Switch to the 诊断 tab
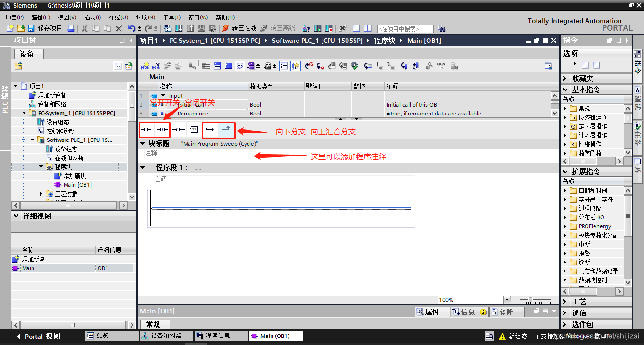Viewport: 644px width, 345px height. tap(506, 312)
